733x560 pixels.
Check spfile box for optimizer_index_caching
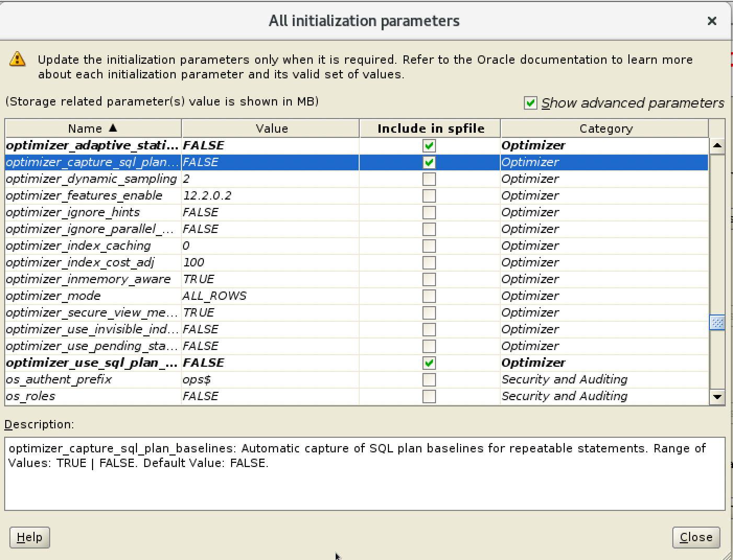tap(429, 246)
